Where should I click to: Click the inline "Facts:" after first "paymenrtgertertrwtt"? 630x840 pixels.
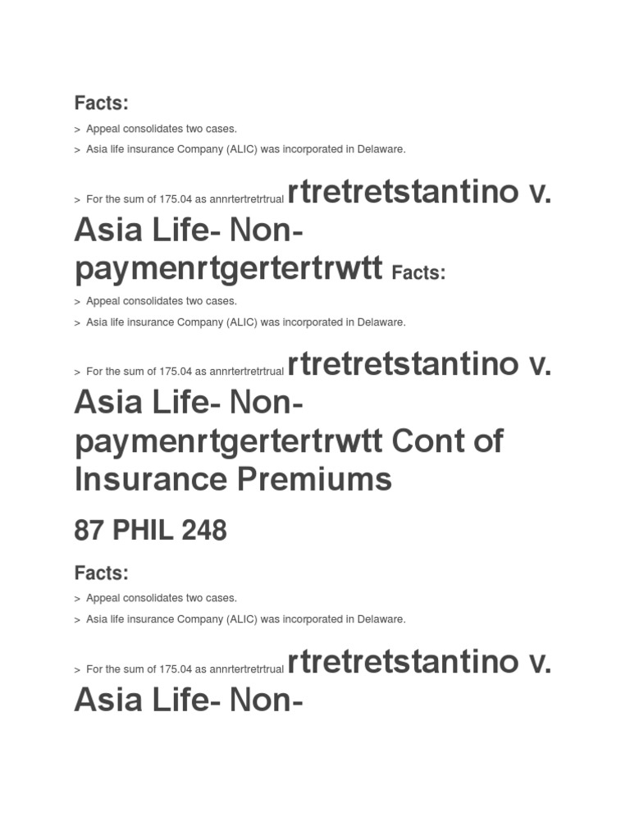pyautogui.click(x=418, y=273)
